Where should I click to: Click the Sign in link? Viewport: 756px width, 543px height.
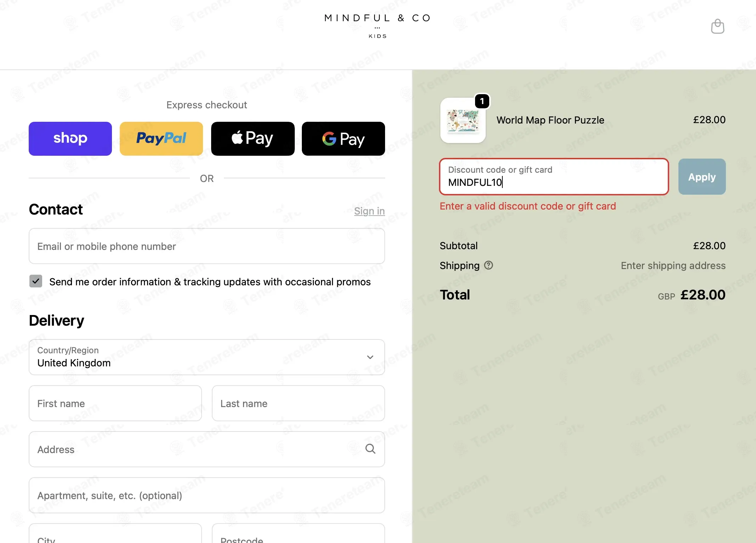369,211
